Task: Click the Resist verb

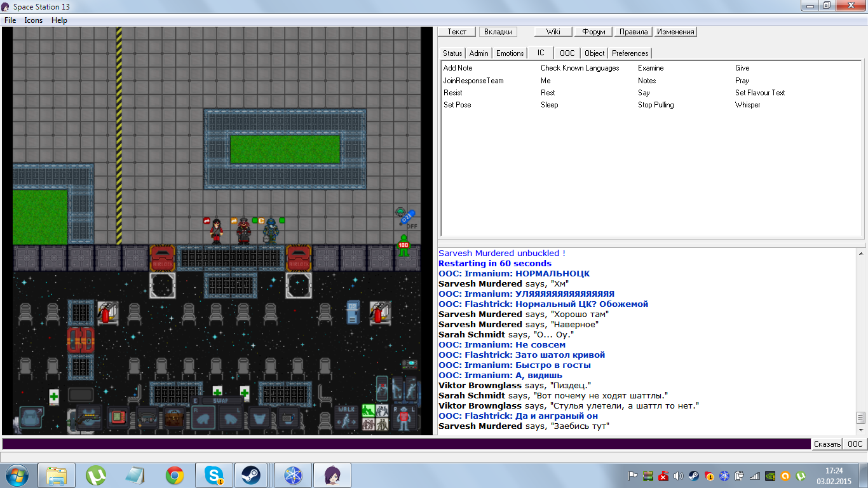Action: tap(453, 93)
